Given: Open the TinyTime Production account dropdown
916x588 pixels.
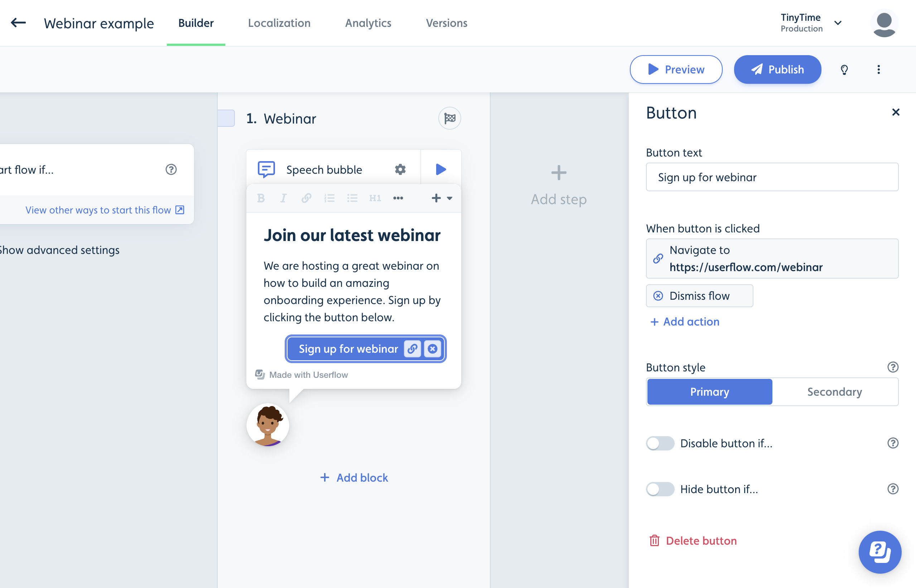Looking at the screenshot, I should (838, 22).
